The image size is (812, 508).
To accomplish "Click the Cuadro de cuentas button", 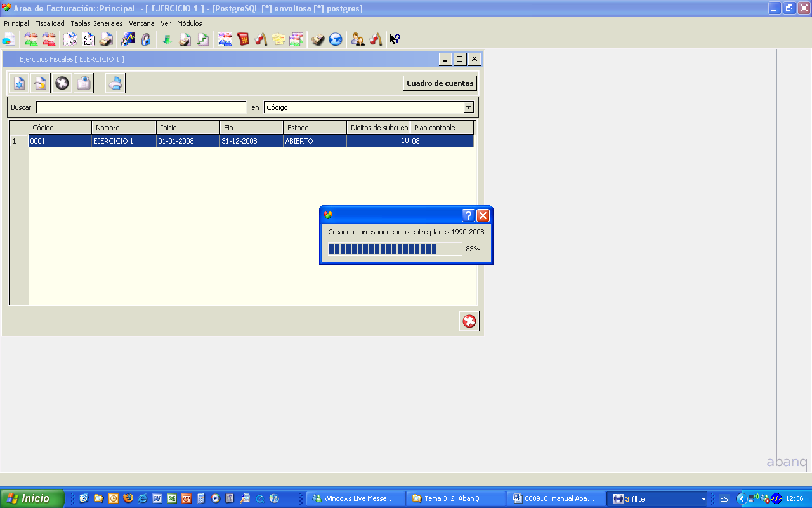I will pyautogui.click(x=440, y=83).
